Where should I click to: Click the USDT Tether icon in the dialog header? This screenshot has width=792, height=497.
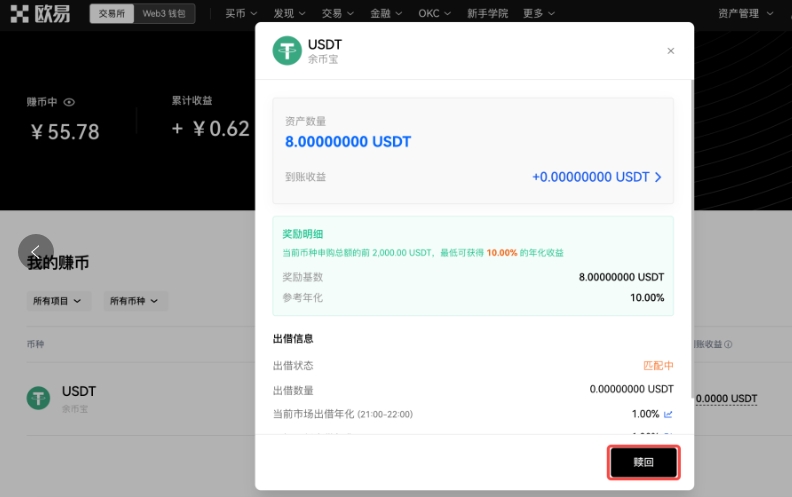pos(287,51)
